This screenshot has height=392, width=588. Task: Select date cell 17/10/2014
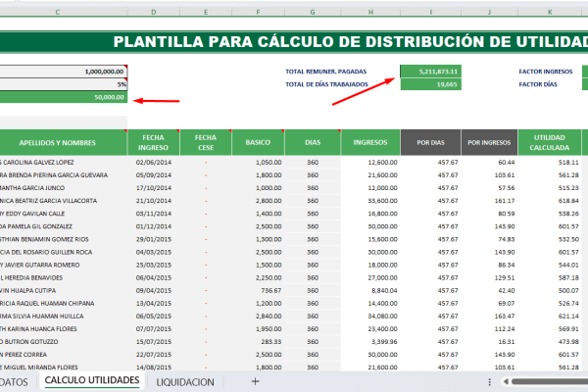click(154, 188)
